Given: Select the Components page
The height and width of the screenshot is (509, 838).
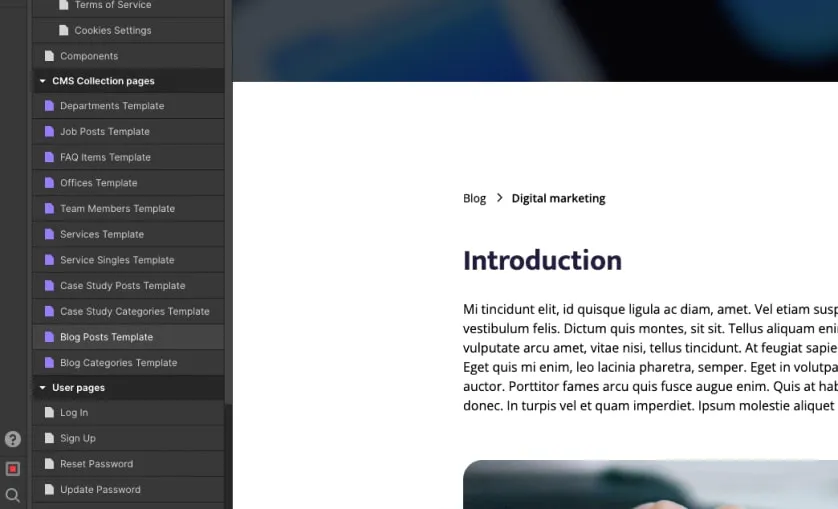Looking at the screenshot, I should [x=128, y=56].
